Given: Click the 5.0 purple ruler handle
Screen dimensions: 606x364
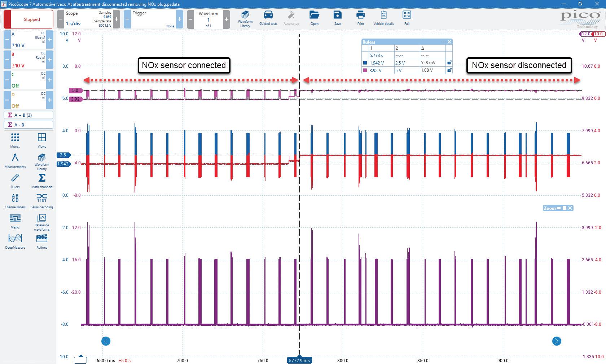Looking at the screenshot, I should point(75,90).
